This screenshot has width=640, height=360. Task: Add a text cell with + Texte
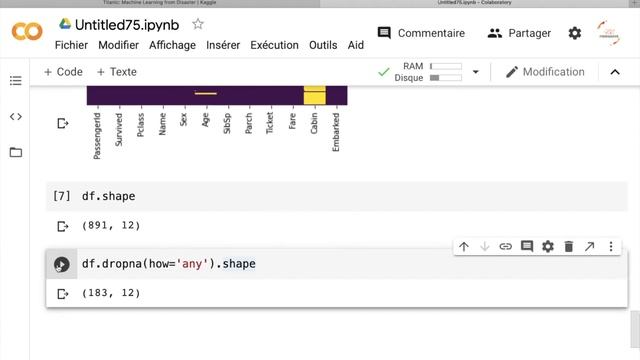click(x=117, y=72)
